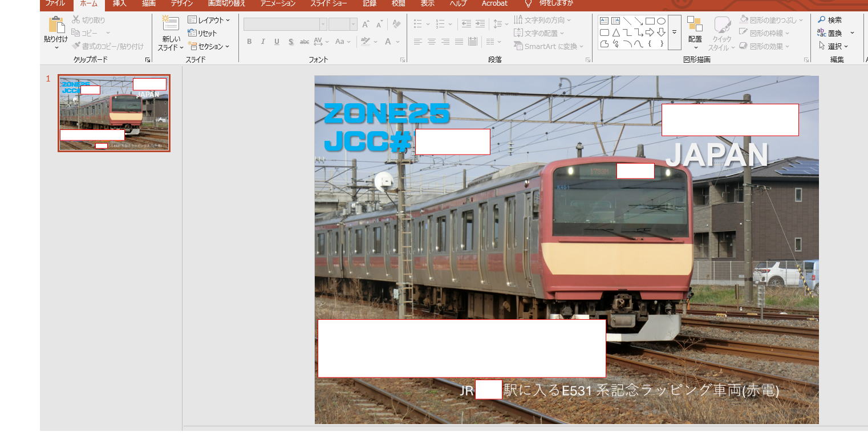Select the triangle shape
Screen dimensions: 868x440
pyautogui.click(x=616, y=32)
